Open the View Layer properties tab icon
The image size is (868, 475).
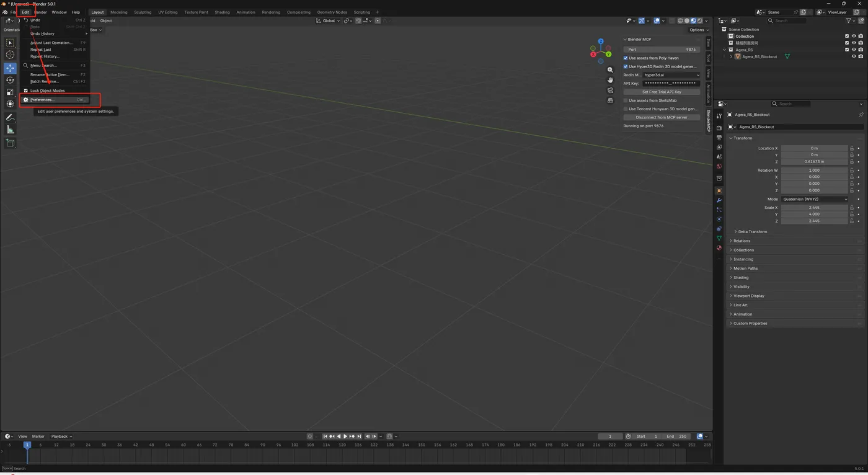(719, 147)
